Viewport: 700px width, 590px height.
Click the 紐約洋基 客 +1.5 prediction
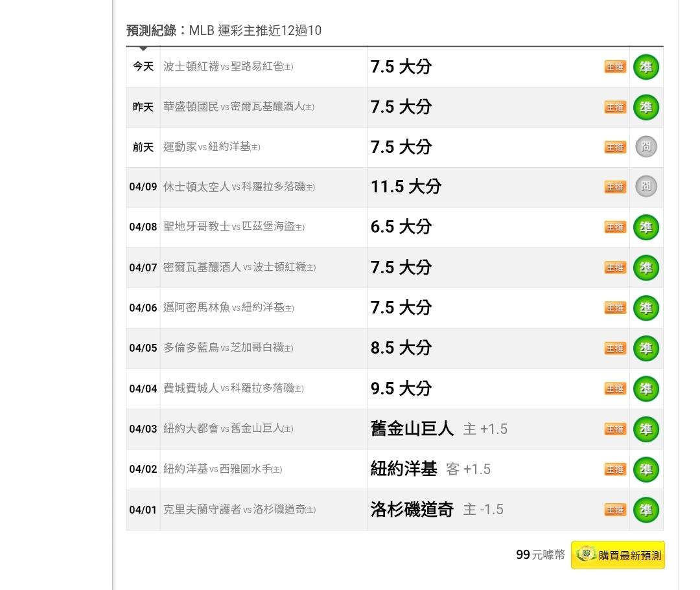point(430,469)
